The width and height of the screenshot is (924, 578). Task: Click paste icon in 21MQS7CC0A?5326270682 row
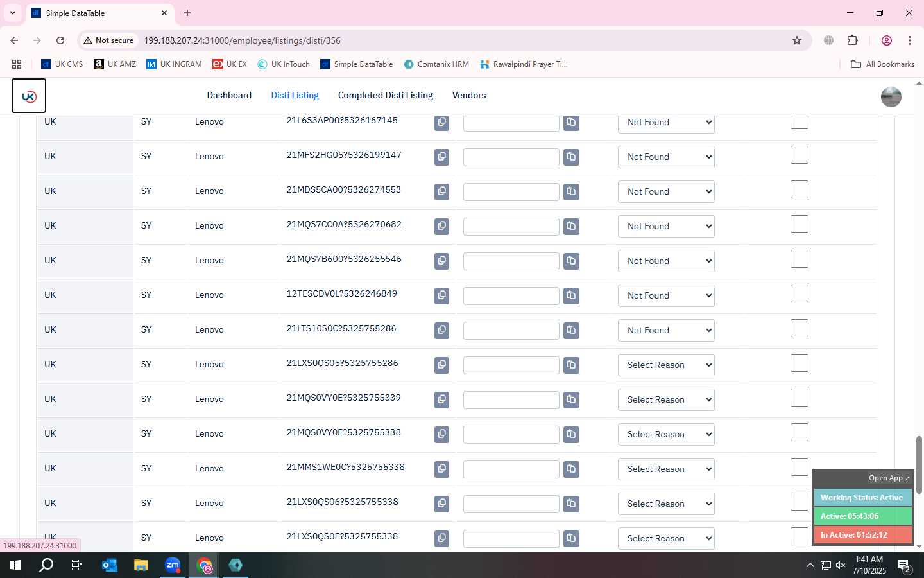[x=571, y=226]
